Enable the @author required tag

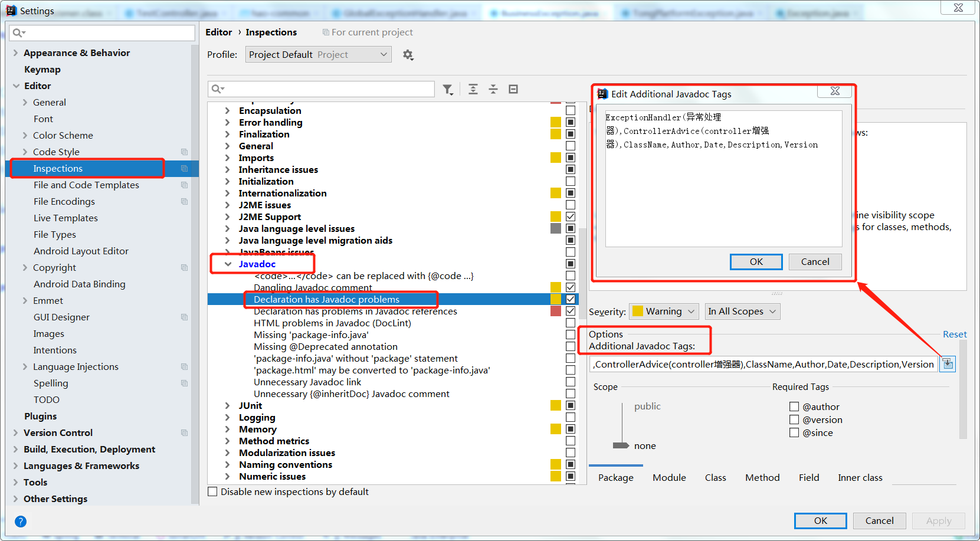point(794,406)
